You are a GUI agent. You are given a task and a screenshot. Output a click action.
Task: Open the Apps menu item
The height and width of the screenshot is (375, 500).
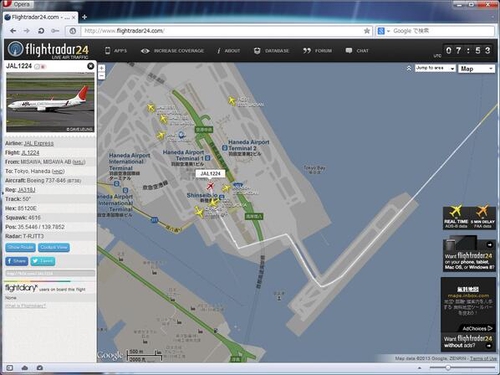[x=116, y=51]
